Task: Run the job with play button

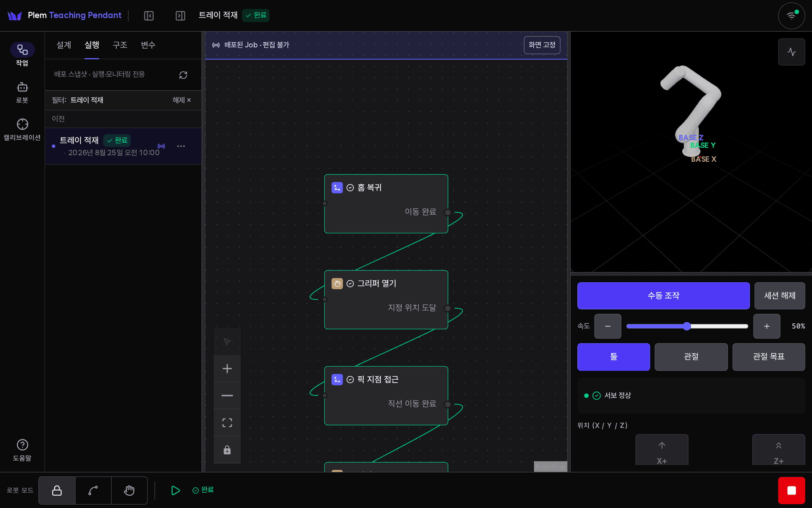Action: pos(175,490)
